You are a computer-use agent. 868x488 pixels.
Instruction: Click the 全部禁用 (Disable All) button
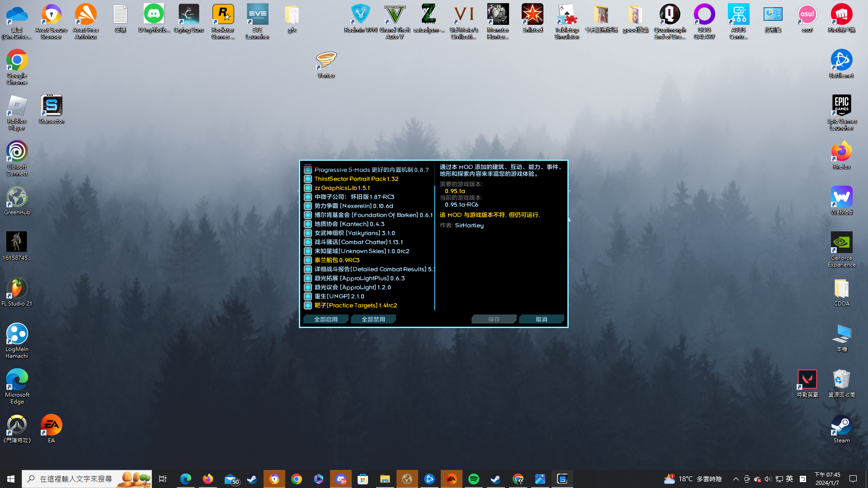coord(373,319)
